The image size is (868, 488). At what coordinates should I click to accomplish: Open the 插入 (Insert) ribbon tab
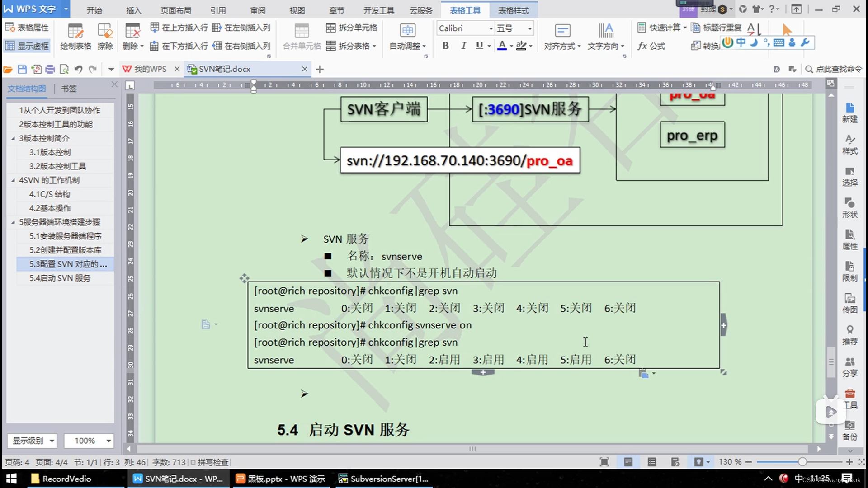click(133, 10)
